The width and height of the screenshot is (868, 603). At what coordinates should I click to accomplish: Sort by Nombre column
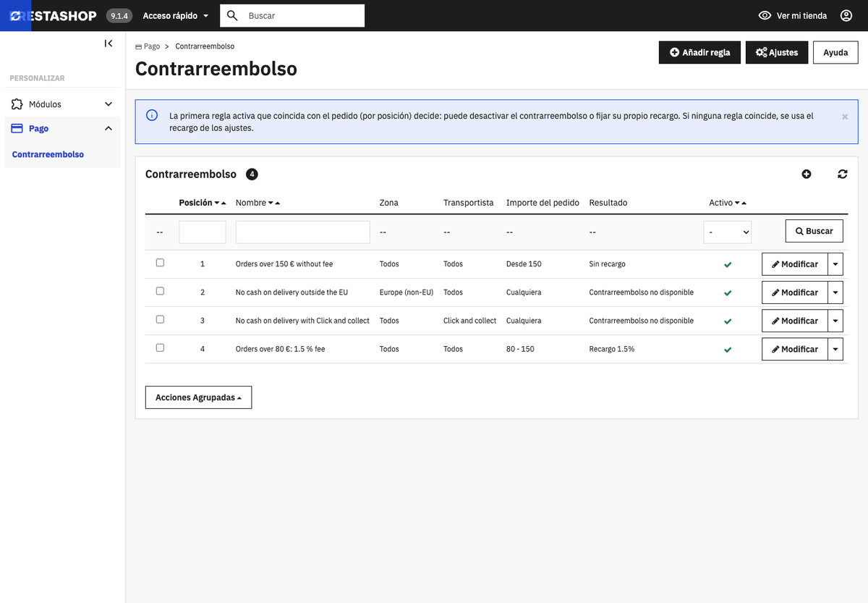pyautogui.click(x=258, y=203)
